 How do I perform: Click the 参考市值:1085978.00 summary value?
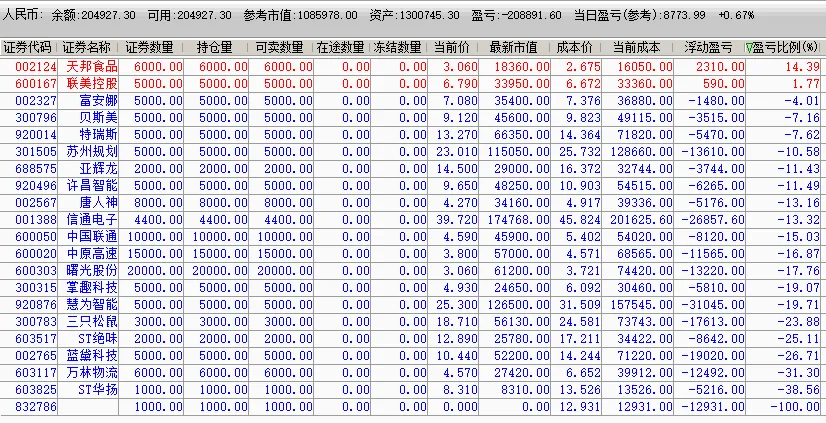[300, 15]
